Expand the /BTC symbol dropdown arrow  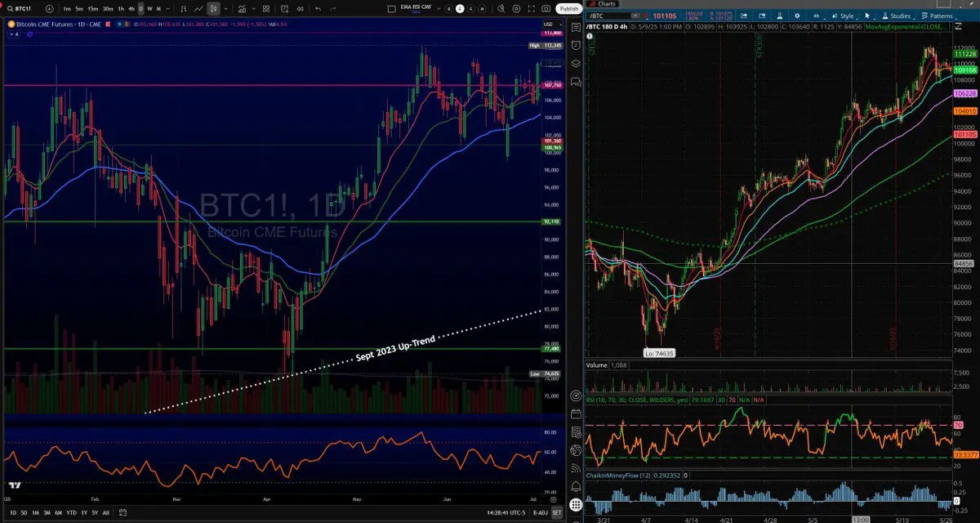coord(635,16)
